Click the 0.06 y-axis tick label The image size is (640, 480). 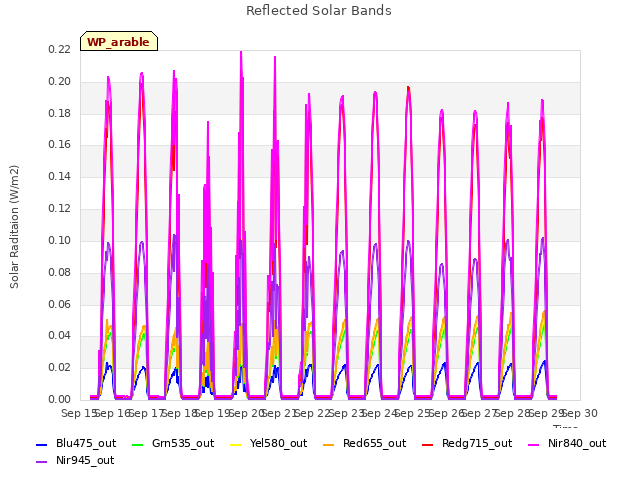tap(60, 304)
